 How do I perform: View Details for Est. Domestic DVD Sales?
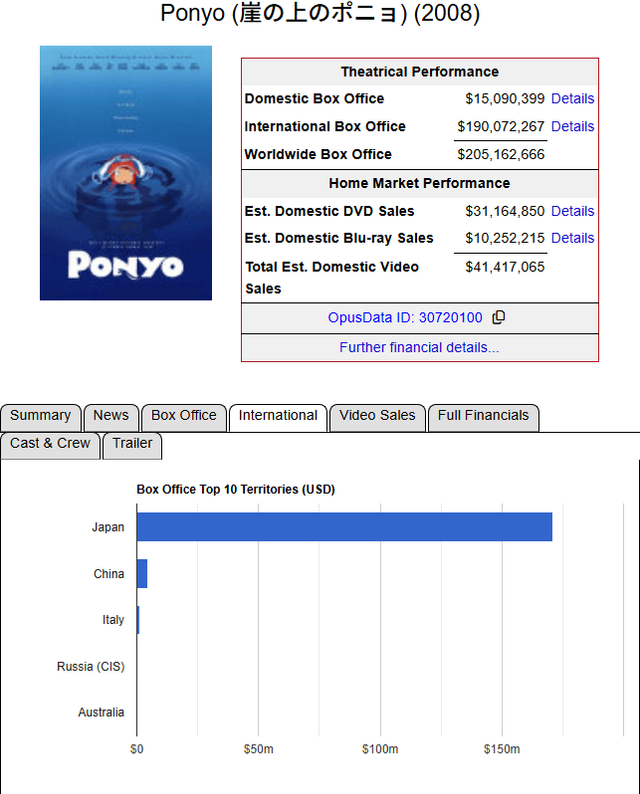572,211
